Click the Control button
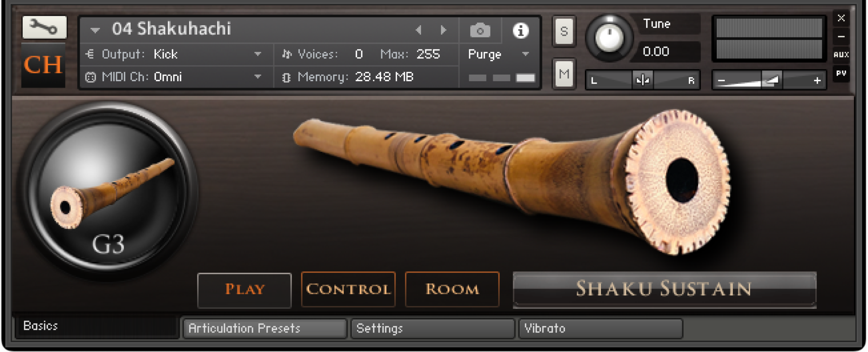Viewport: 868px width, 352px height. (348, 289)
